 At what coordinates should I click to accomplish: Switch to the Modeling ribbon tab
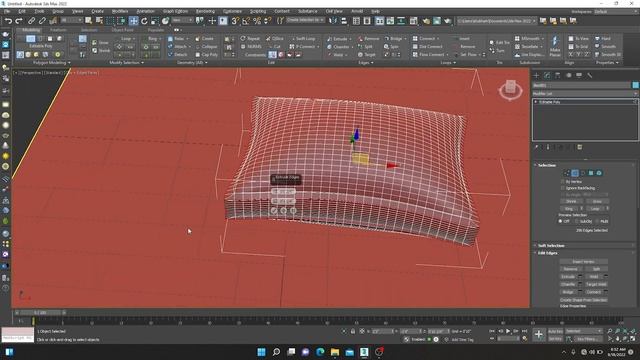coord(31,30)
